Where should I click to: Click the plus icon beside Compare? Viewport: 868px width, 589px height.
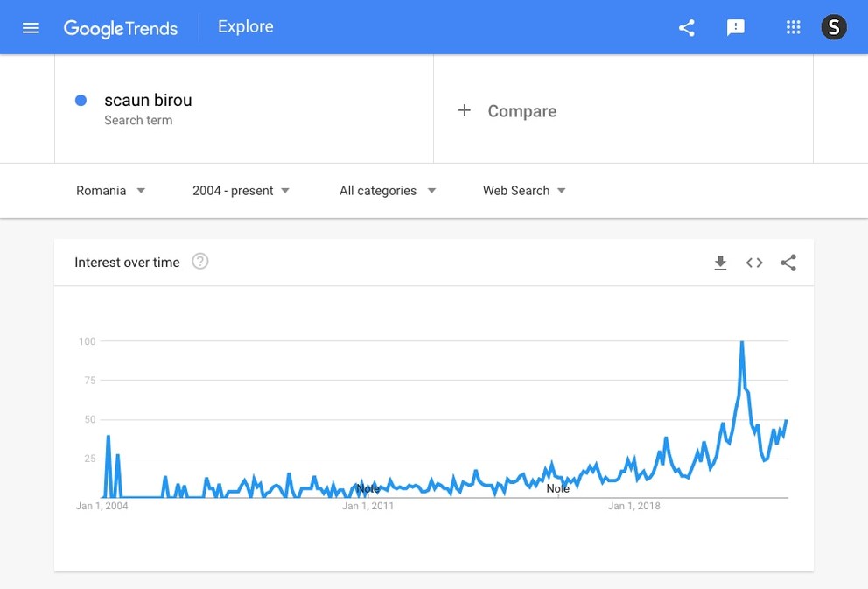(x=465, y=110)
